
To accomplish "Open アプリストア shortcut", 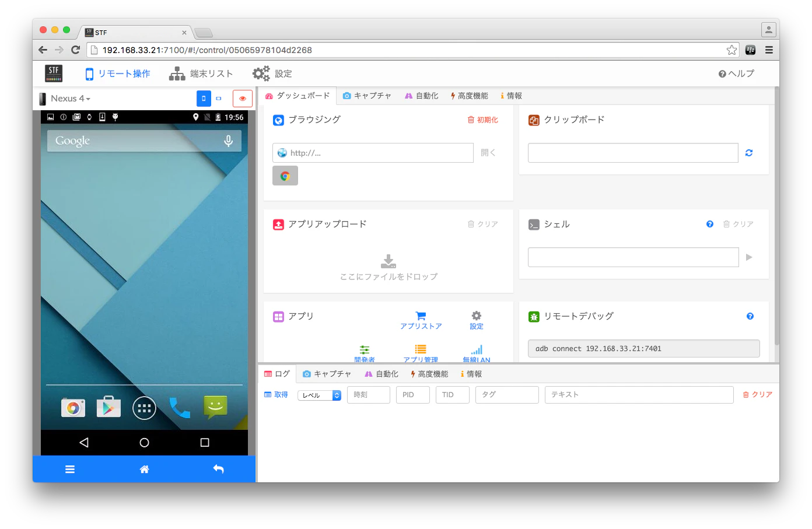I will click(x=421, y=321).
